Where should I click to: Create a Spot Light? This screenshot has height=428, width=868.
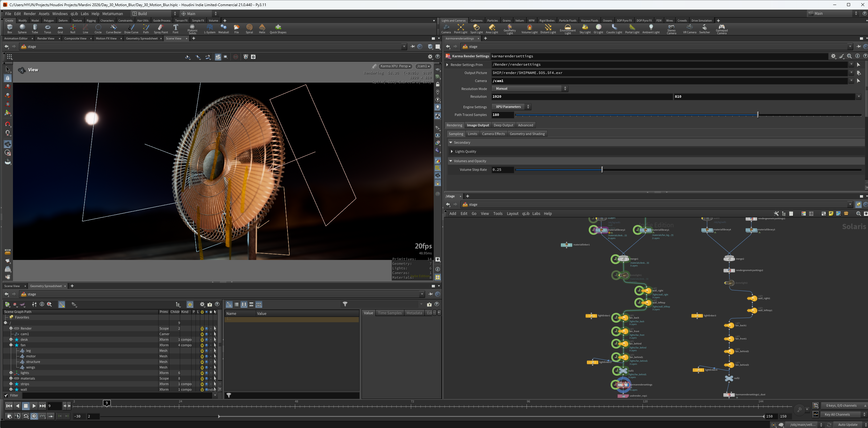pyautogui.click(x=477, y=29)
